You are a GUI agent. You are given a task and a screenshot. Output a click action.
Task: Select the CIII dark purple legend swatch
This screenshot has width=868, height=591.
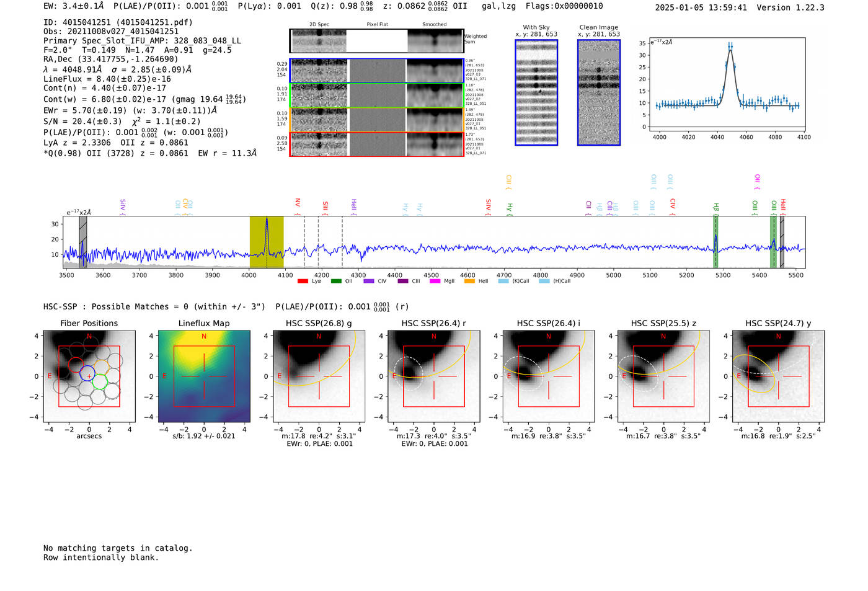(x=403, y=281)
